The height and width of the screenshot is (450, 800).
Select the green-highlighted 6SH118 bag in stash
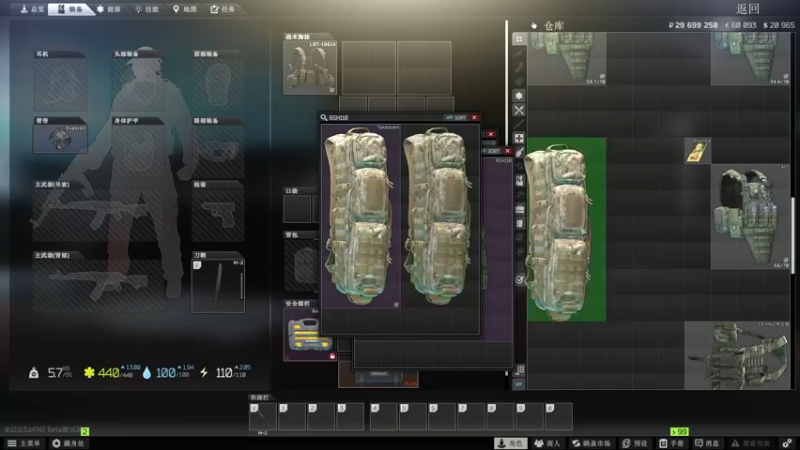566,230
